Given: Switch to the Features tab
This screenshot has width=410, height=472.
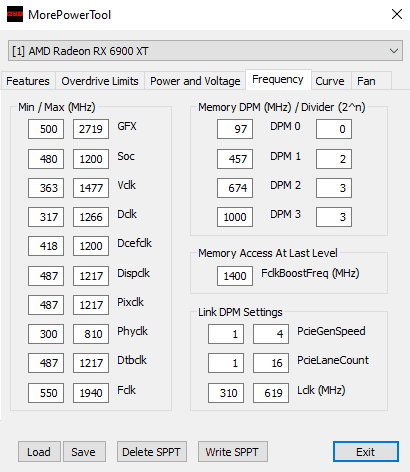Looking at the screenshot, I should coord(28,81).
